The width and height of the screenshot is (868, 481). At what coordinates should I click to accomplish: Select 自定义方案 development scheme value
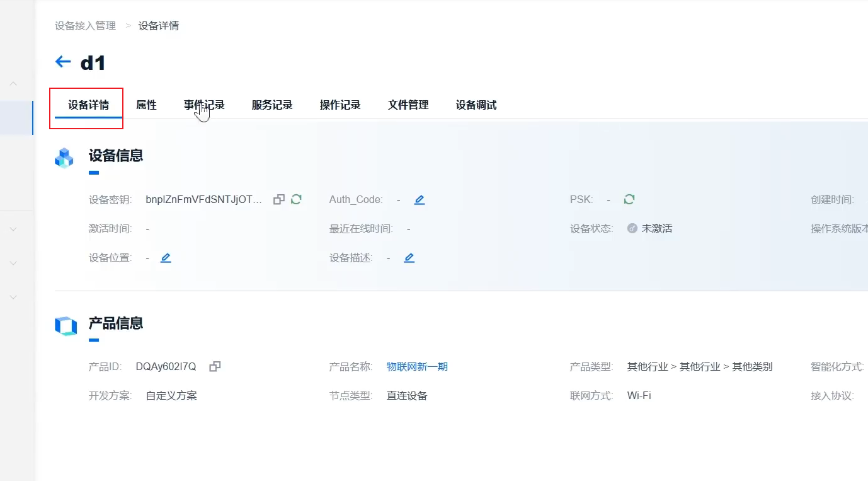point(171,396)
